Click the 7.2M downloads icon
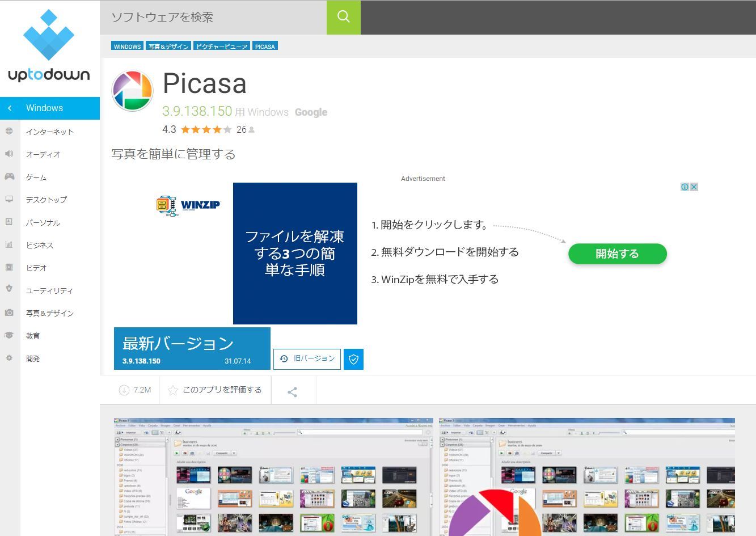Viewport: 756px width, 536px height. coord(124,390)
